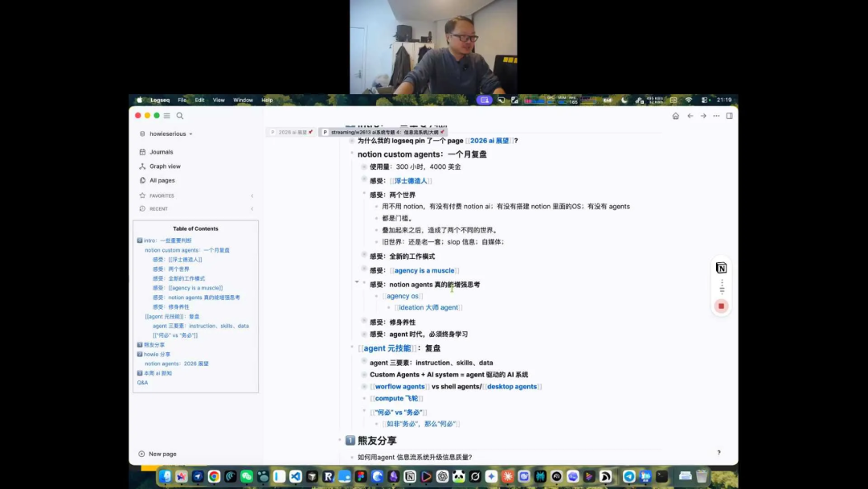
Task: Create a New page
Action: (x=158, y=454)
